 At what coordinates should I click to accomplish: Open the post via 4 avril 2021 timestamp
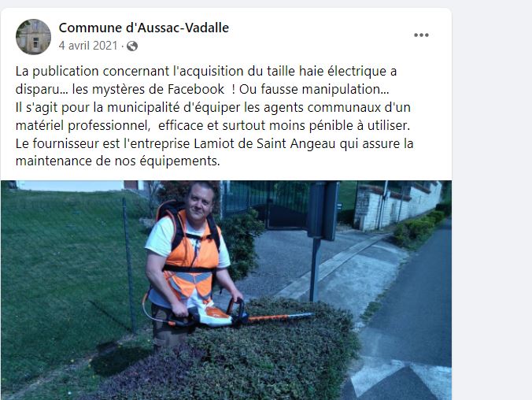click(x=88, y=46)
